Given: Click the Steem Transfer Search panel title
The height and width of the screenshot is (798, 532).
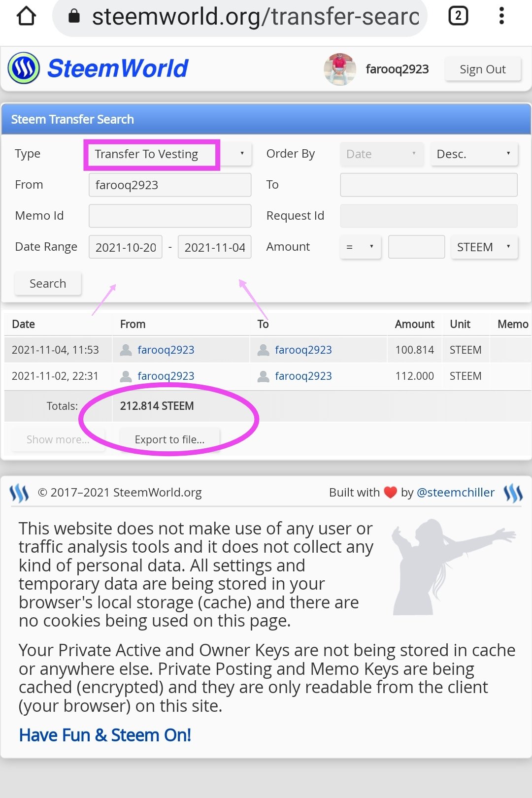Looking at the screenshot, I should [72, 119].
